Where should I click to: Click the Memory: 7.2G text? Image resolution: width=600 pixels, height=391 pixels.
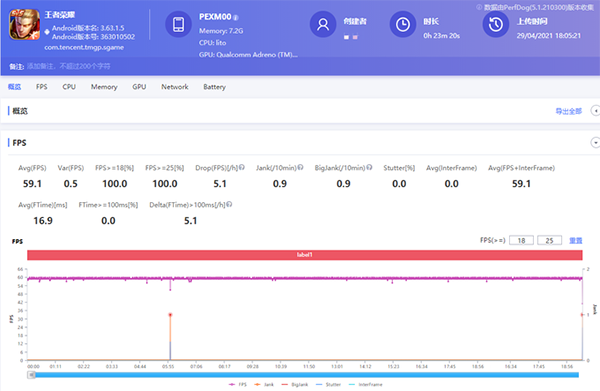221,31
